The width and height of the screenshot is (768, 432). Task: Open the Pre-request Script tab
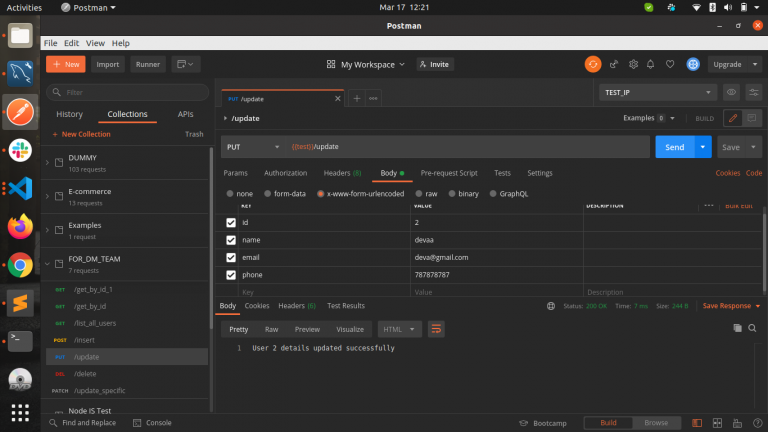pos(449,173)
